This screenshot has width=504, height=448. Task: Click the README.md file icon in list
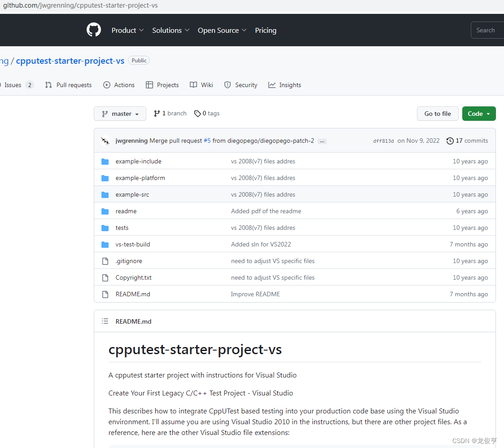[105, 294]
